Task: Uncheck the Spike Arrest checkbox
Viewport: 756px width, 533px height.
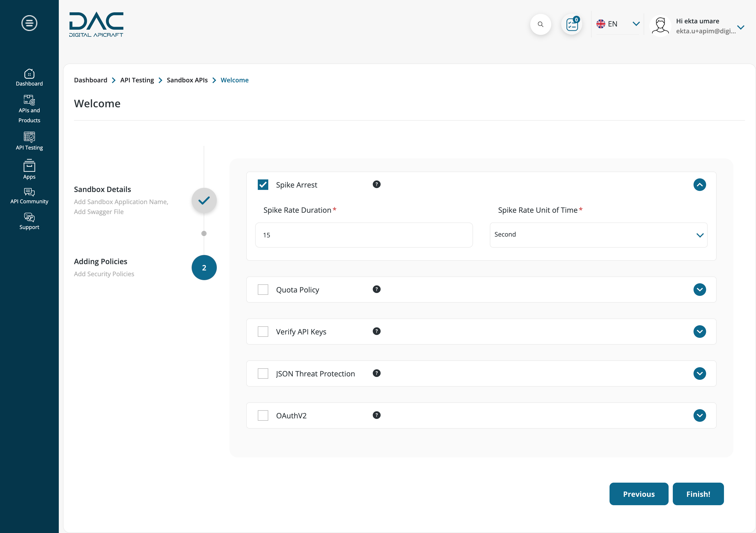Action: [263, 185]
